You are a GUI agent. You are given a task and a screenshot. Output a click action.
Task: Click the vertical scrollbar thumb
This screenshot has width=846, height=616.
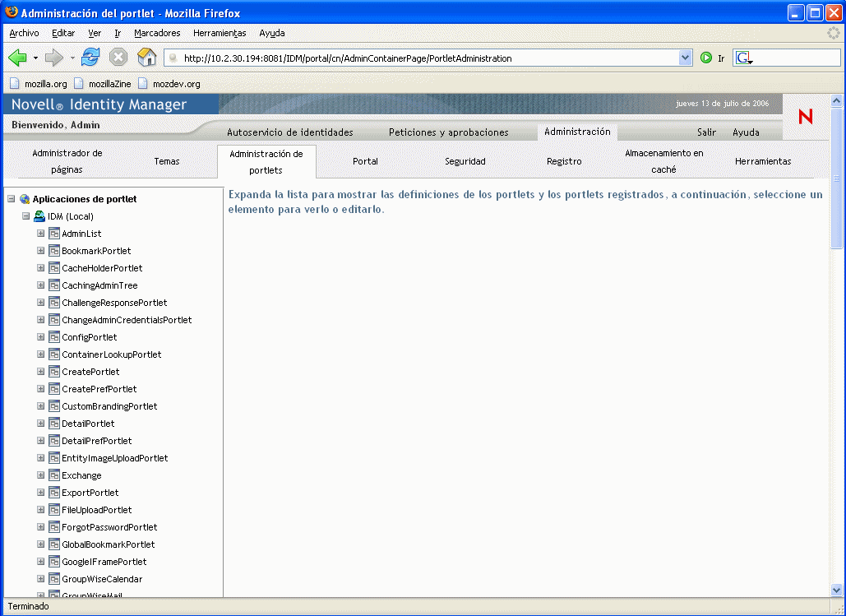click(x=836, y=178)
